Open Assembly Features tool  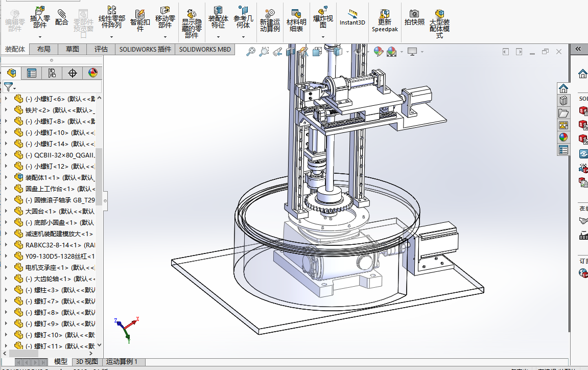(218, 18)
